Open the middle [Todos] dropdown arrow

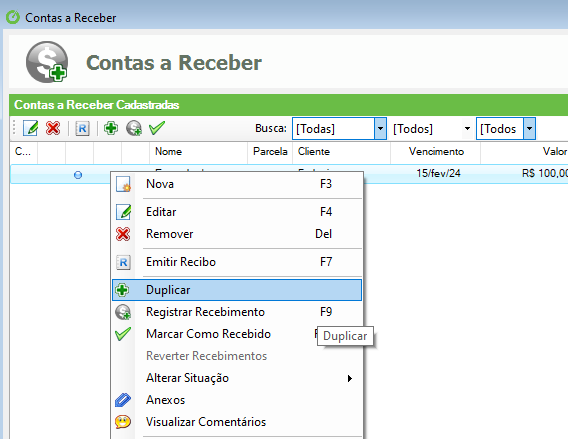pyautogui.click(x=467, y=128)
